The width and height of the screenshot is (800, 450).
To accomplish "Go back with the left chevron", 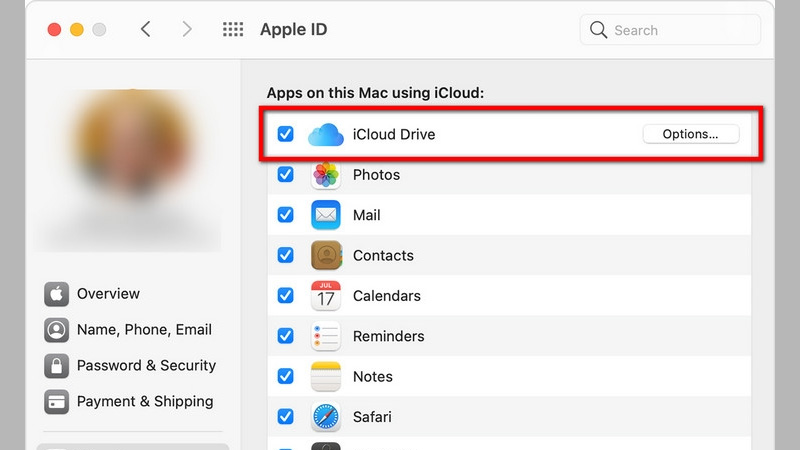I will (x=145, y=29).
